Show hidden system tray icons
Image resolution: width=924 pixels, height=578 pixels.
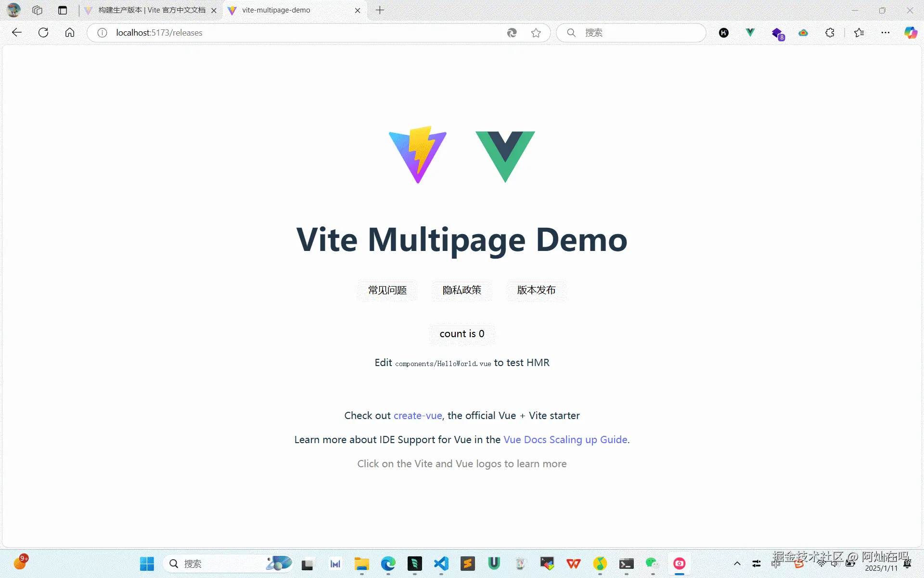(x=737, y=564)
